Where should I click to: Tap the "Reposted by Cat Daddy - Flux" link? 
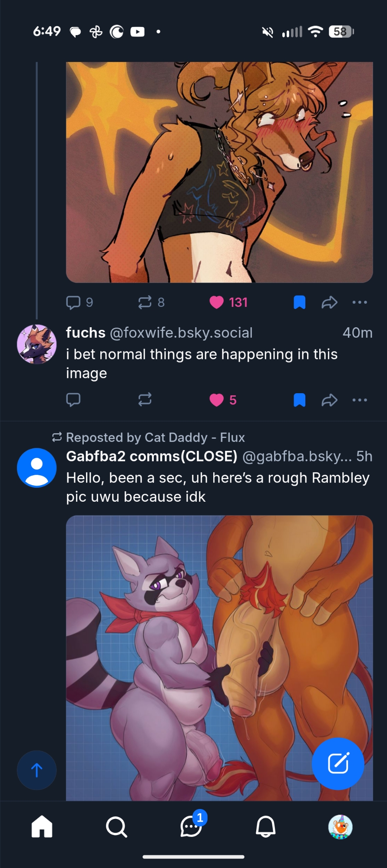(x=155, y=437)
